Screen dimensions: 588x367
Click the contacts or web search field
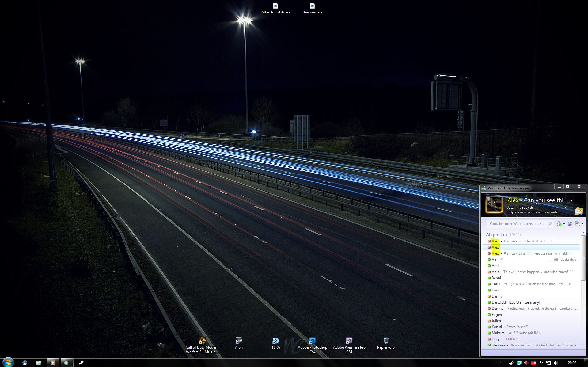click(x=517, y=224)
